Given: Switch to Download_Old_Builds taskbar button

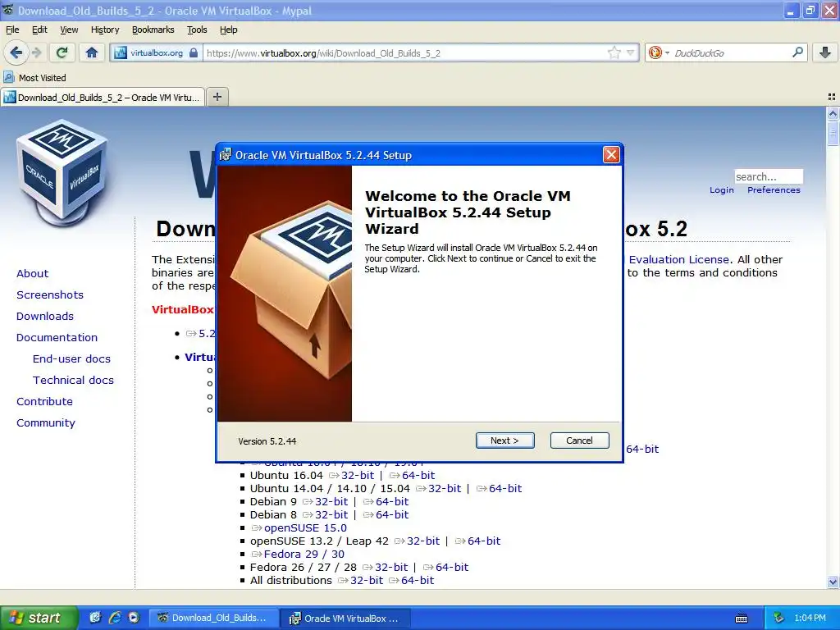Looking at the screenshot, I should click(213, 618).
